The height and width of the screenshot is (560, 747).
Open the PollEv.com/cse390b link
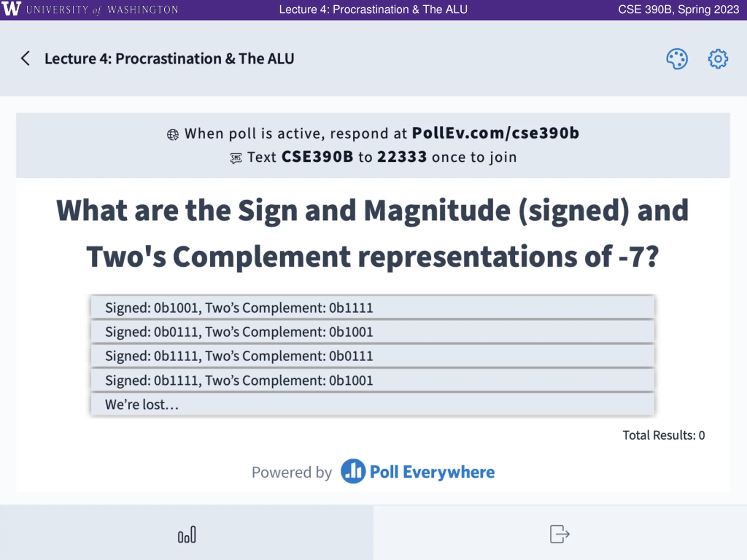click(495, 133)
